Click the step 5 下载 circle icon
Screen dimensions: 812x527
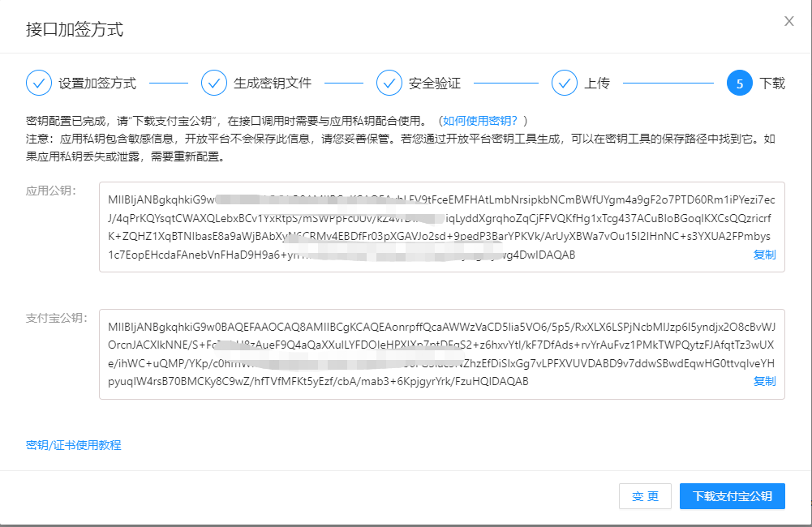[740, 83]
